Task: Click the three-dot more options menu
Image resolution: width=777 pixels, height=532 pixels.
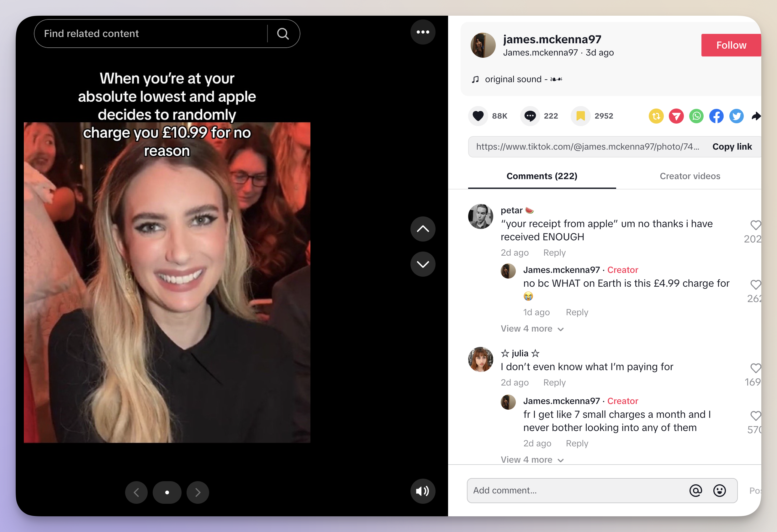Action: (423, 33)
